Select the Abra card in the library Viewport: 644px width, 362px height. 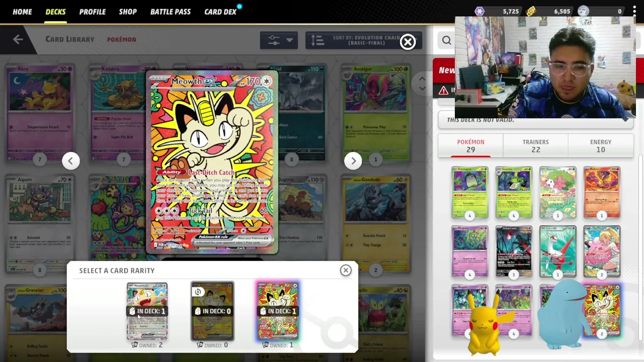point(40,114)
